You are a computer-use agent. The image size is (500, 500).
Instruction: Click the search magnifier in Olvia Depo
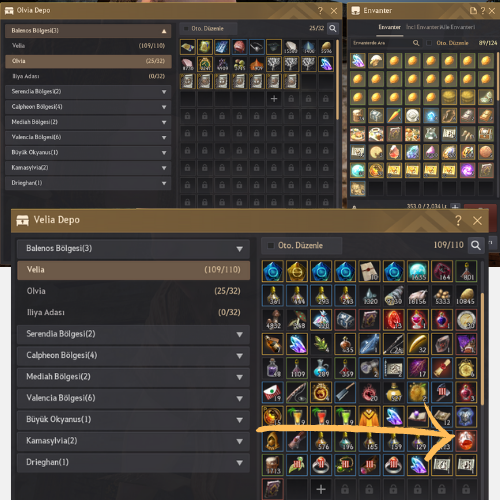[333, 28]
